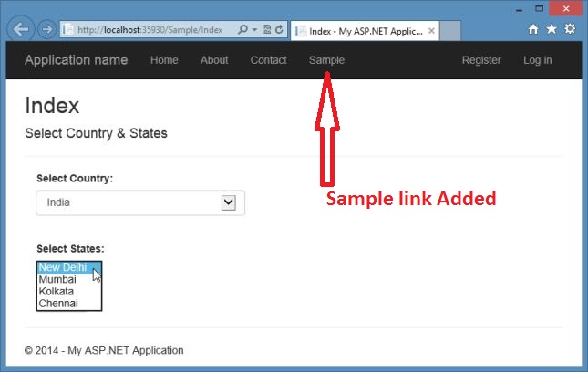The width and height of the screenshot is (588, 372).
Task: Select Kolkata in states list
Action: point(69,292)
